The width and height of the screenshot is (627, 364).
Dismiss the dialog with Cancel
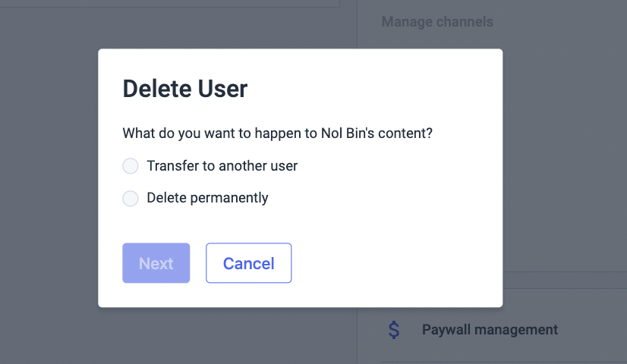pyautogui.click(x=249, y=263)
